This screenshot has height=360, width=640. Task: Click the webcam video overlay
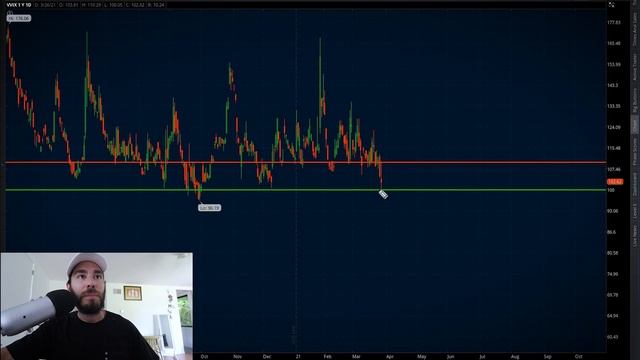pyautogui.click(x=96, y=306)
